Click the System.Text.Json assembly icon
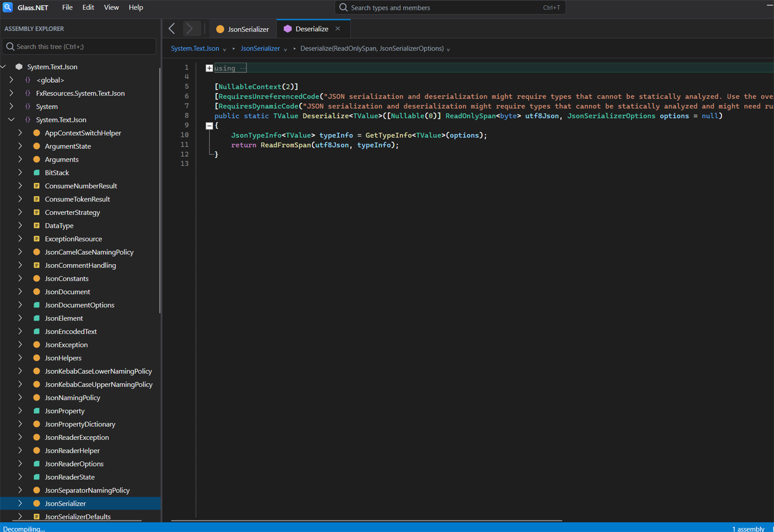774x532 pixels. coord(19,67)
